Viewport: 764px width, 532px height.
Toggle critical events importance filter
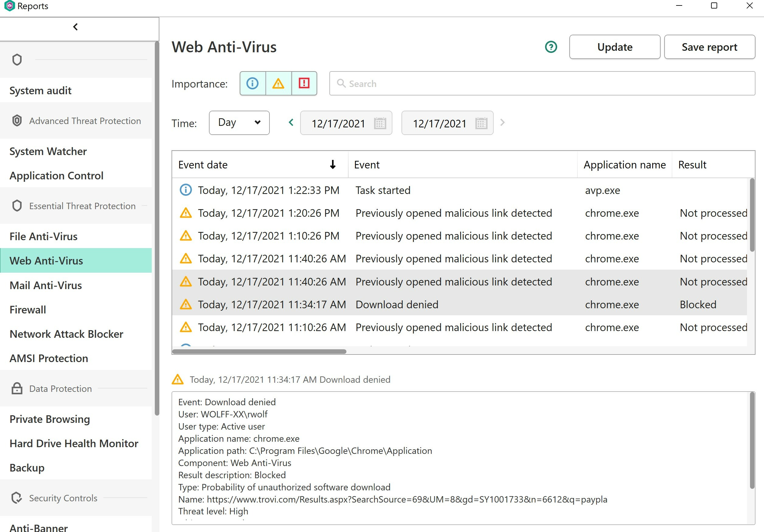coord(304,84)
